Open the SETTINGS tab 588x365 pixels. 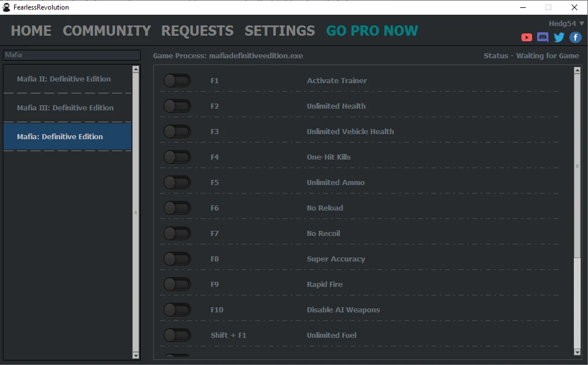[280, 31]
